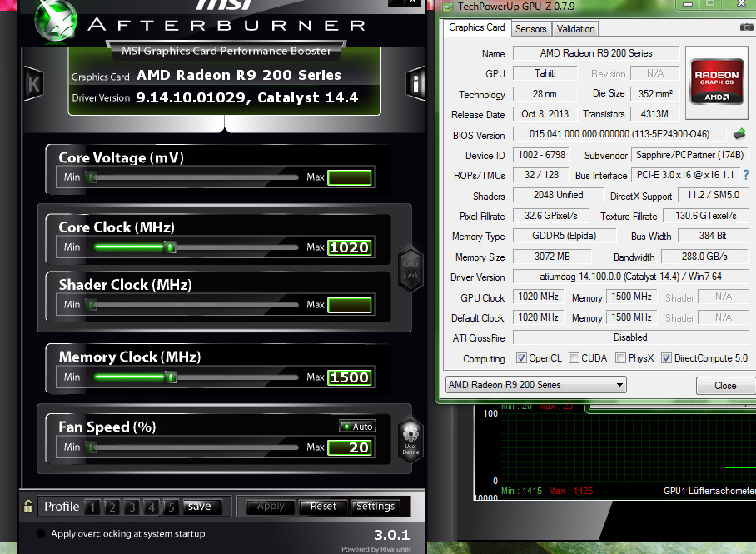756x554 pixels.
Task: Click the Core Voltage slider handle
Action: (91, 177)
